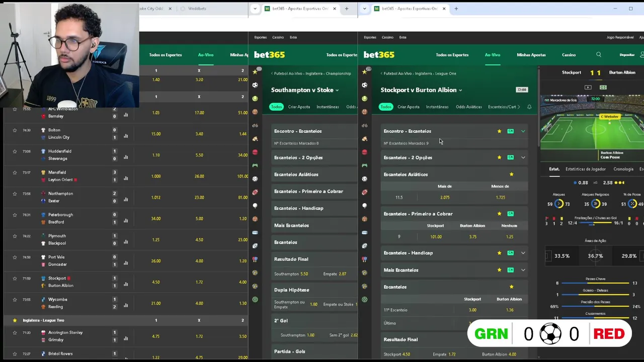Image resolution: width=644 pixels, height=362 pixels.
Task: Open Jogo Responsável link at top right
Action: point(620,37)
